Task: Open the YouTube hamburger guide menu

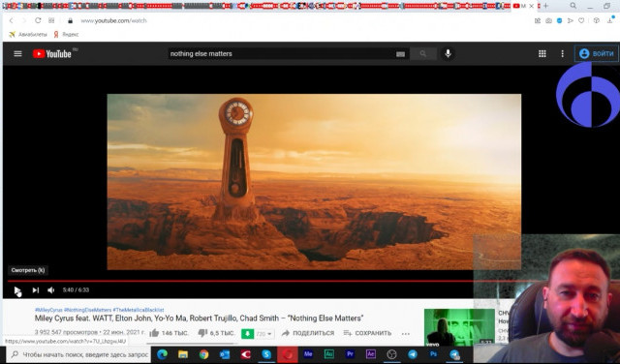Action: pyautogui.click(x=17, y=54)
